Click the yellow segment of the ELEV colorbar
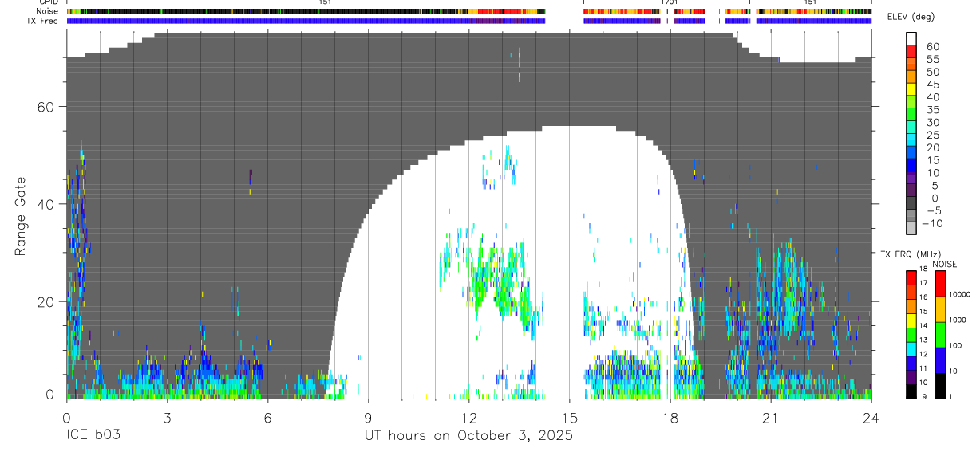The height and width of the screenshot is (452, 980). click(x=911, y=88)
